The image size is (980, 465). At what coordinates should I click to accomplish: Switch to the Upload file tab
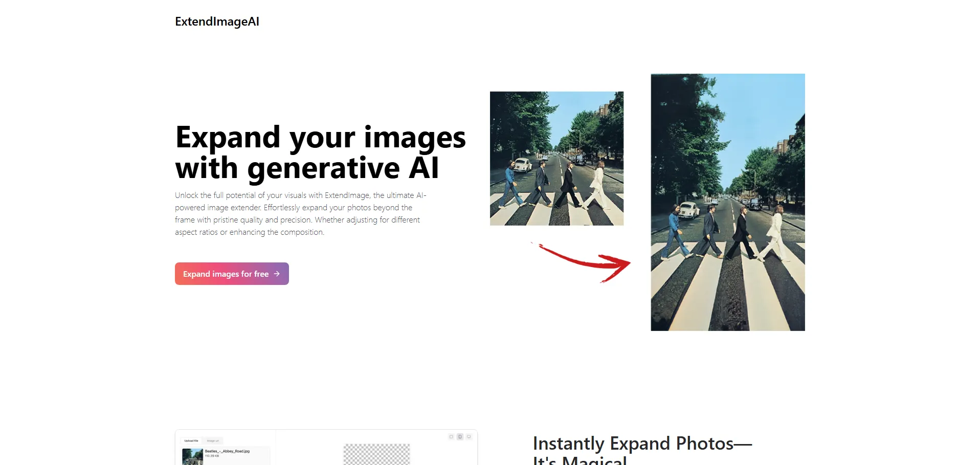[x=191, y=440]
